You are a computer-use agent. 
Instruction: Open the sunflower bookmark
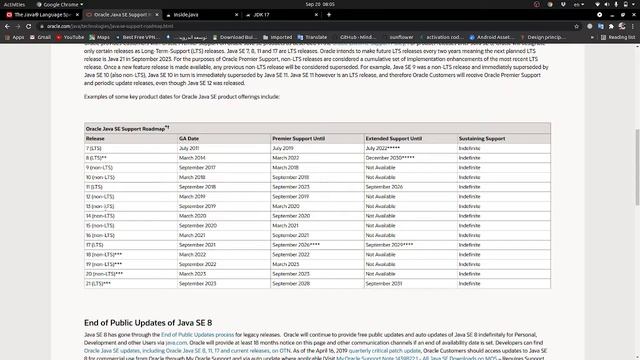[x=398, y=37]
